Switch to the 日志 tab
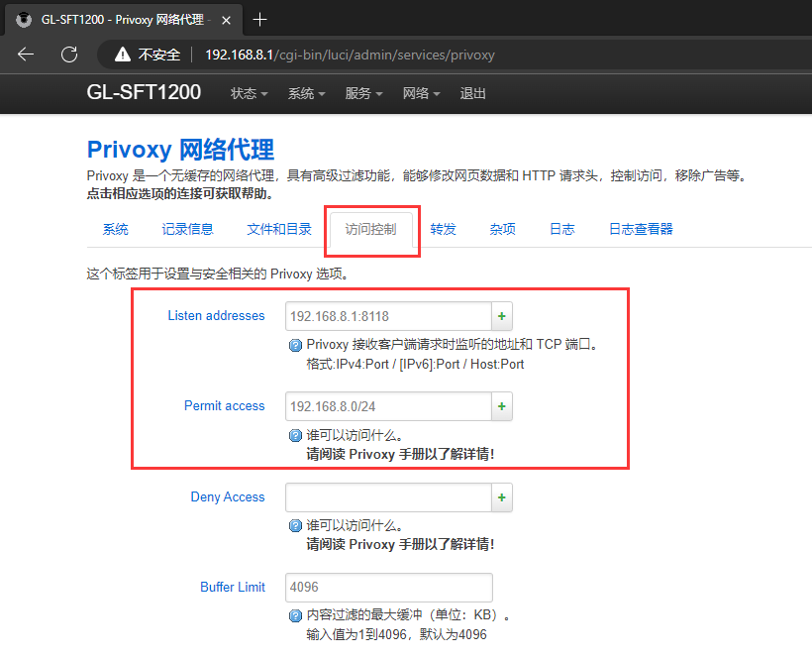Viewport: 812px width, 659px height. (x=561, y=229)
